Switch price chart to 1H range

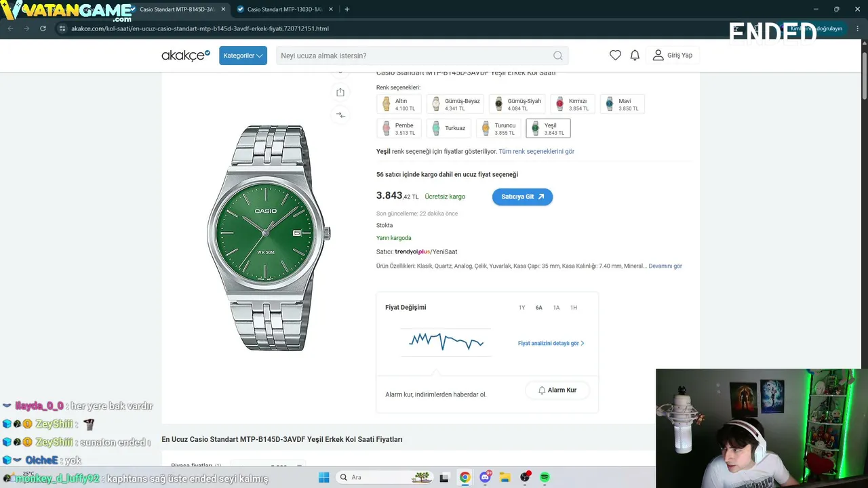pos(573,308)
